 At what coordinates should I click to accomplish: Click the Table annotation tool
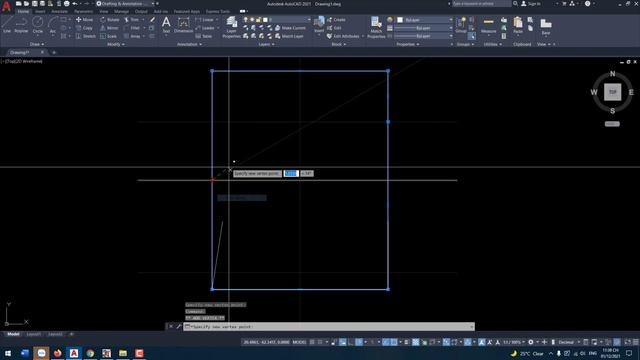coord(204,36)
